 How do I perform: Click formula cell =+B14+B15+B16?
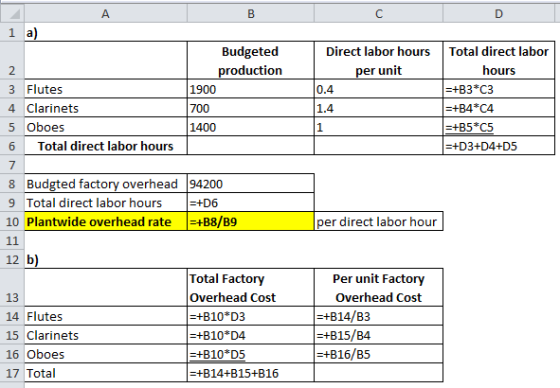(251, 373)
